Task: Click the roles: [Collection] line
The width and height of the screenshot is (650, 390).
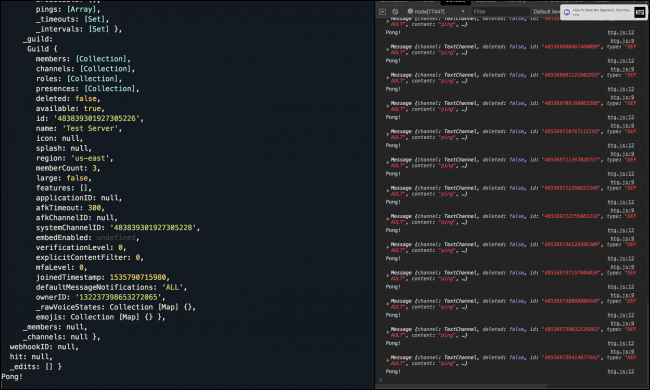Action: (78, 79)
